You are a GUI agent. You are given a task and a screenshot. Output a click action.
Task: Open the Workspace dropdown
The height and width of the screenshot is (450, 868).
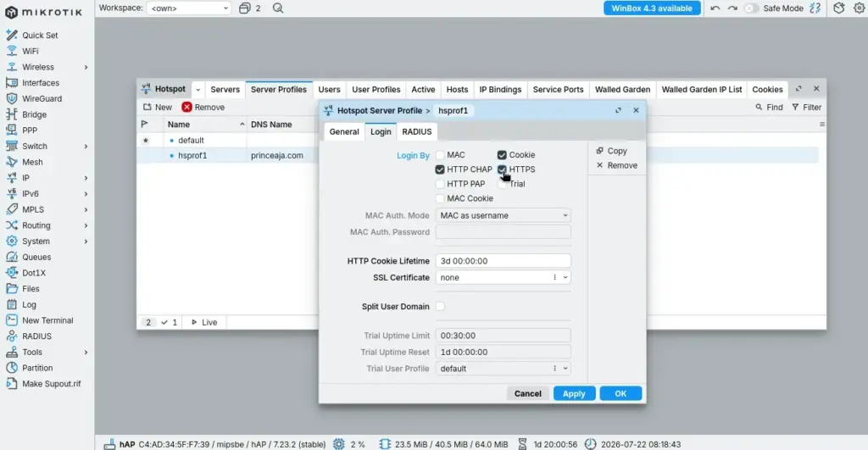coord(189,8)
